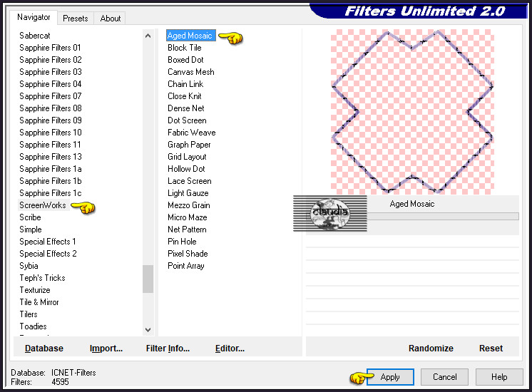Select Dense Net filter
The height and width of the screenshot is (392, 532).
click(x=185, y=108)
